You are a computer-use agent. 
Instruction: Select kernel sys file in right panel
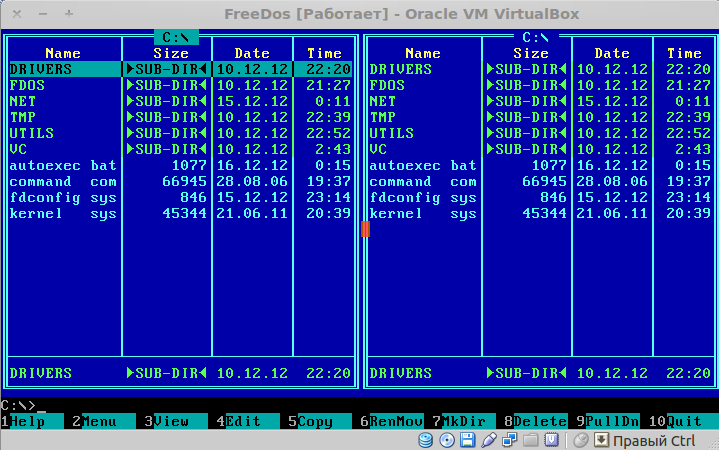coord(541,214)
